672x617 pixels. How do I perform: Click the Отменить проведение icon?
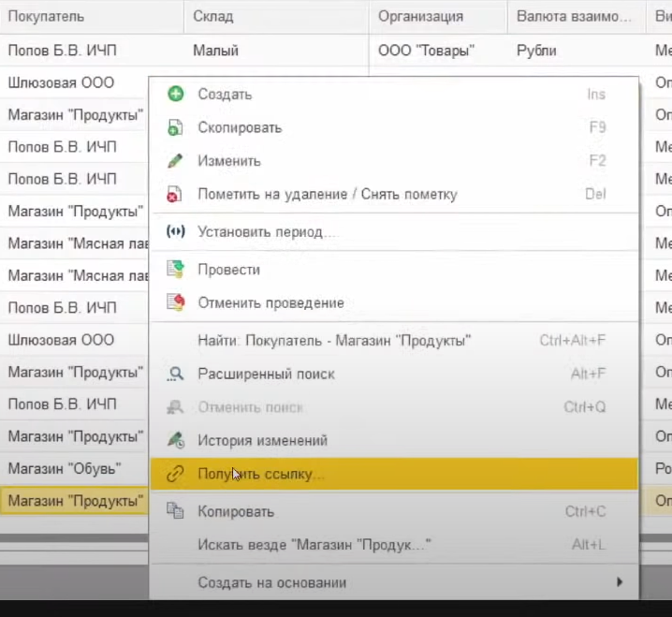coord(175,302)
